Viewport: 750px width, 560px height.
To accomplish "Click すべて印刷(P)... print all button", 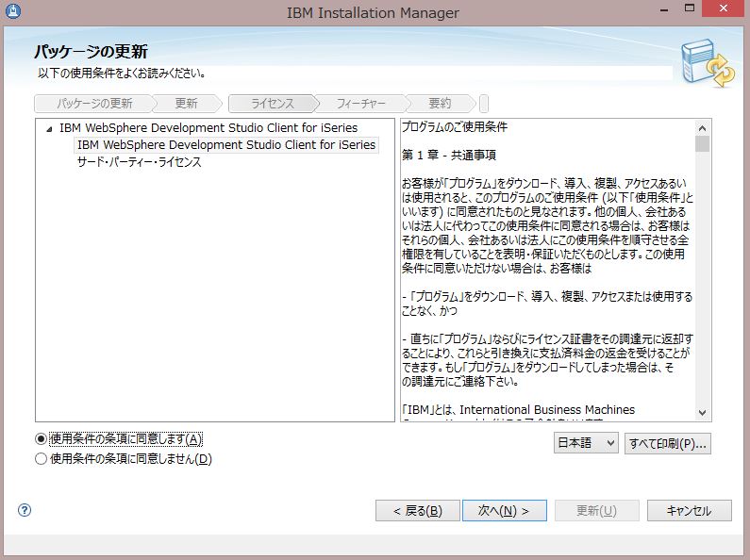I will pos(668,443).
